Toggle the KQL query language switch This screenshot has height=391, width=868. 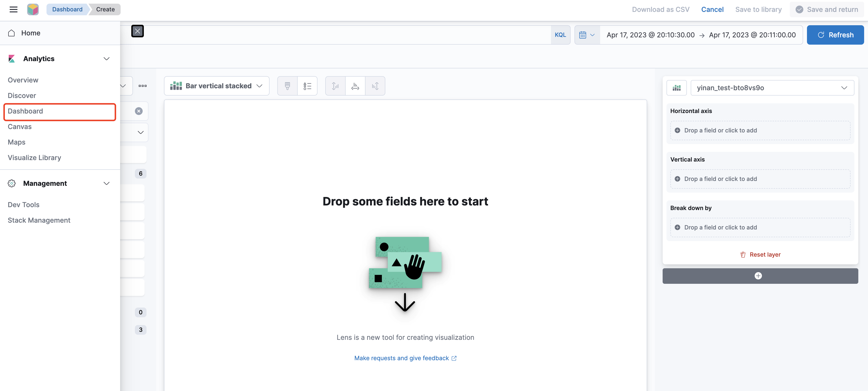[x=560, y=35]
